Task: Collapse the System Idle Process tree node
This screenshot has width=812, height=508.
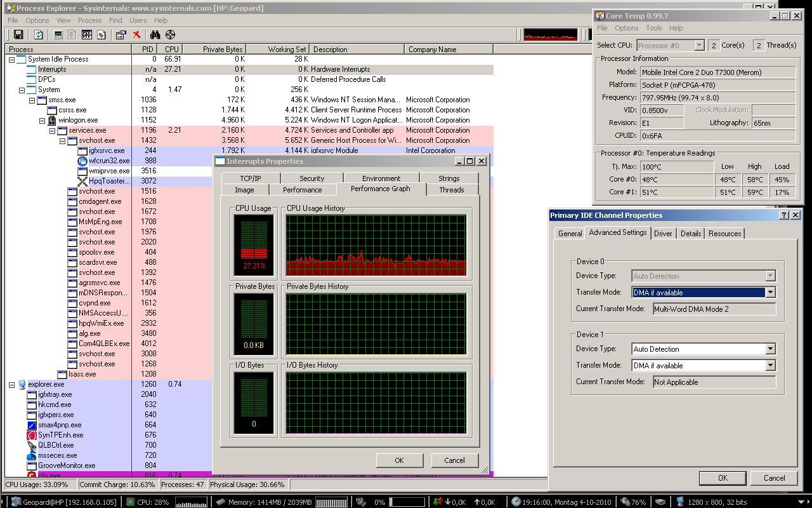Action: click(11, 59)
